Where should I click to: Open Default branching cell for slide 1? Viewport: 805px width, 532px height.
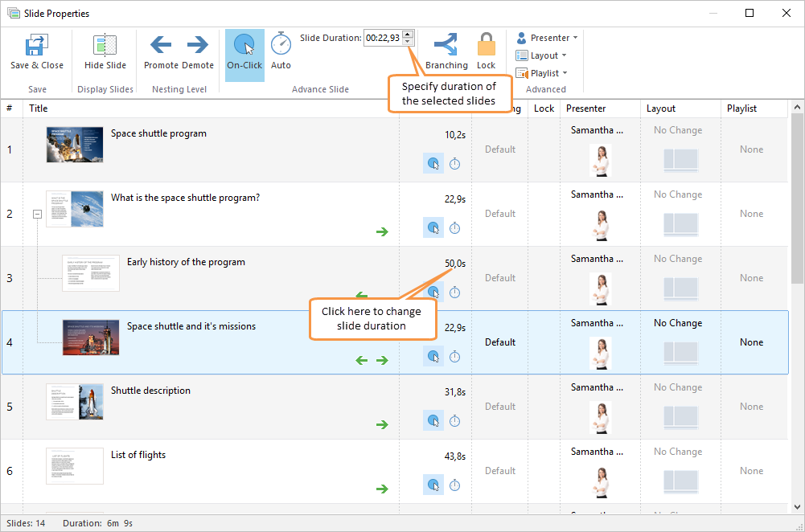point(500,149)
